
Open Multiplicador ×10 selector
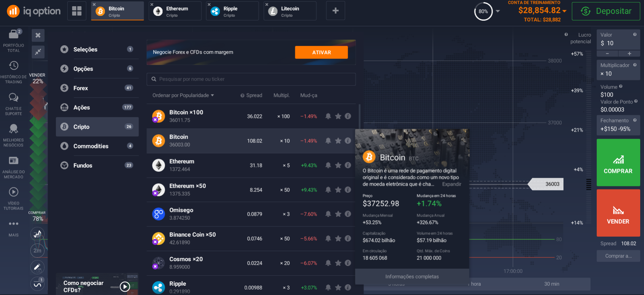(x=618, y=70)
